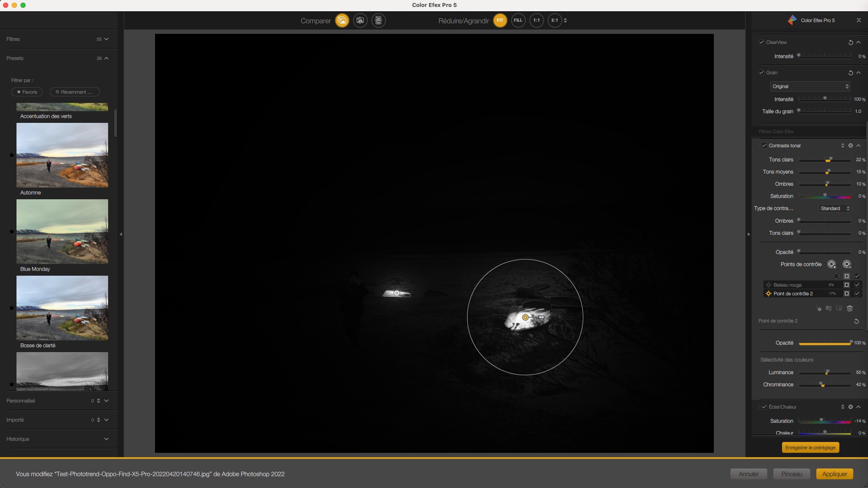868x488 pixels.
Task: Choose the side-by-side preview compare icon
Action: (x=379, y=20)
